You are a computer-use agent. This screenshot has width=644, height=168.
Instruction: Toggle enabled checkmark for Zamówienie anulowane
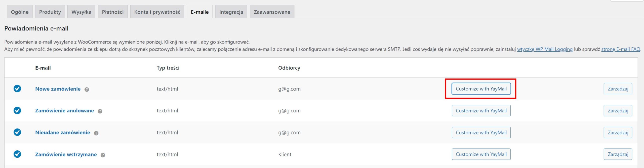[17, 110]
